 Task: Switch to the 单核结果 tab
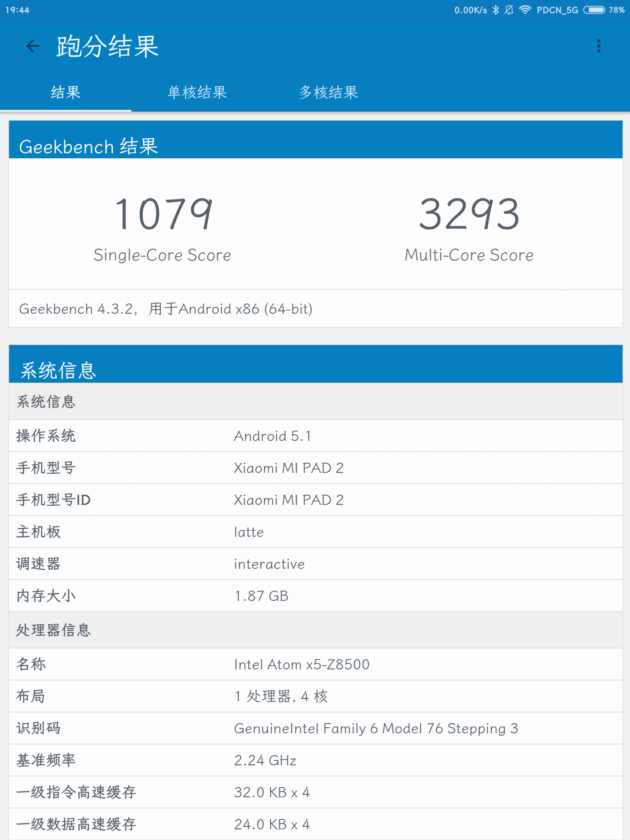[x=197, y=93]
